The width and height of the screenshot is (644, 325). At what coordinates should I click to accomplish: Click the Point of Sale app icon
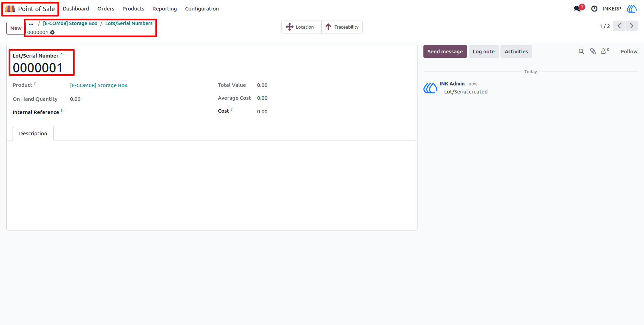pos(10,9)
